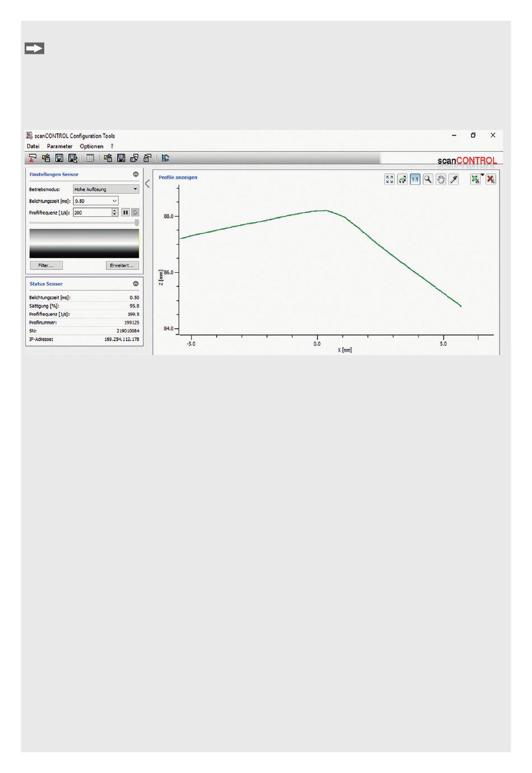Click the refresh icon next to pause
Viewport: 532px width, 773px height.
(x=135, y=212)
